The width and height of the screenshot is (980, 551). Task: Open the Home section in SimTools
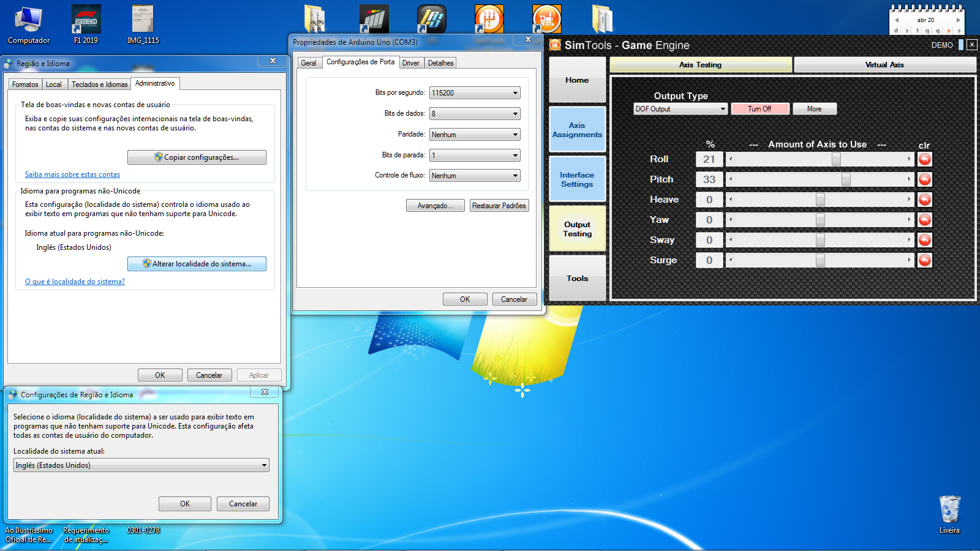tap(577, 80)
